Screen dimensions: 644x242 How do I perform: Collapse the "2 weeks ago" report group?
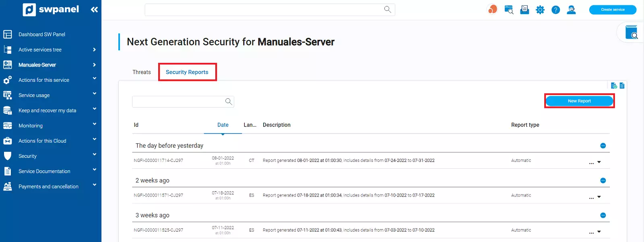coord(603,180)
